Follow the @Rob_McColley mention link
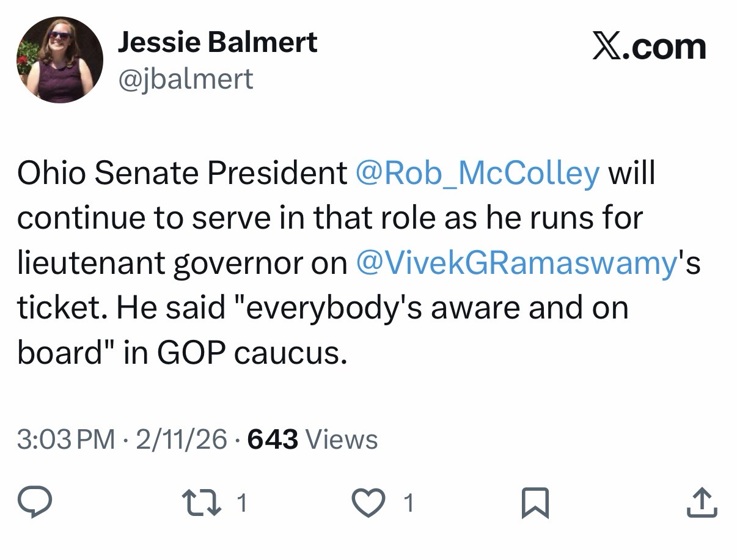 point(477,174)
